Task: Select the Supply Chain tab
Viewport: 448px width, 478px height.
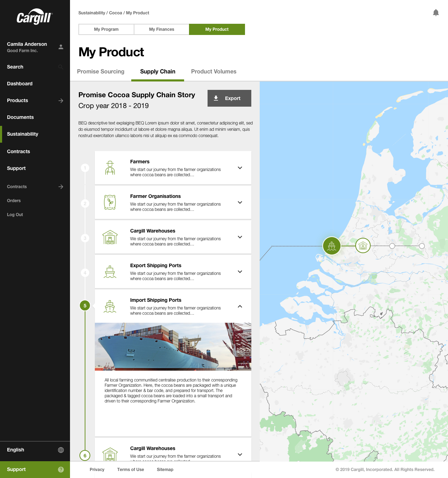Action: [x=158, y=72]
